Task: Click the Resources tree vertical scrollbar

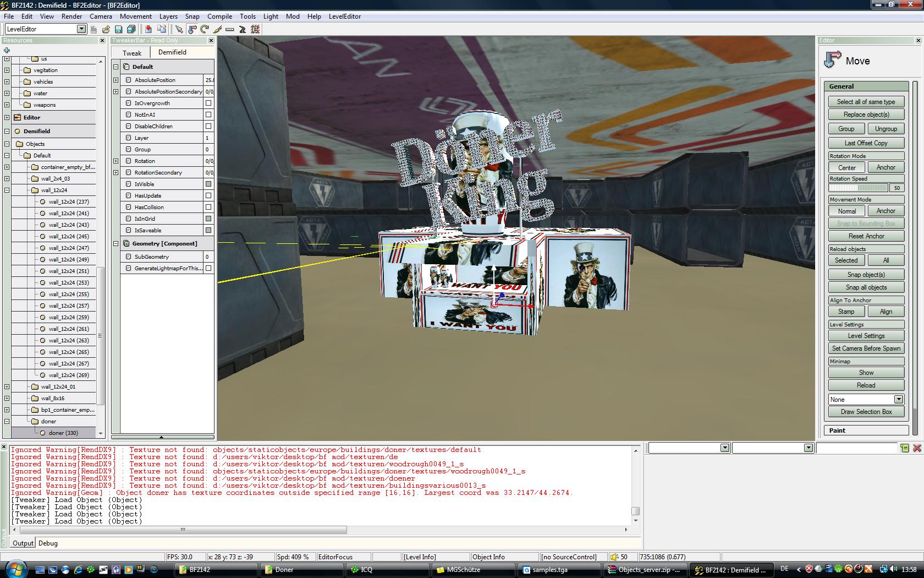Action: tap(100, 335)
